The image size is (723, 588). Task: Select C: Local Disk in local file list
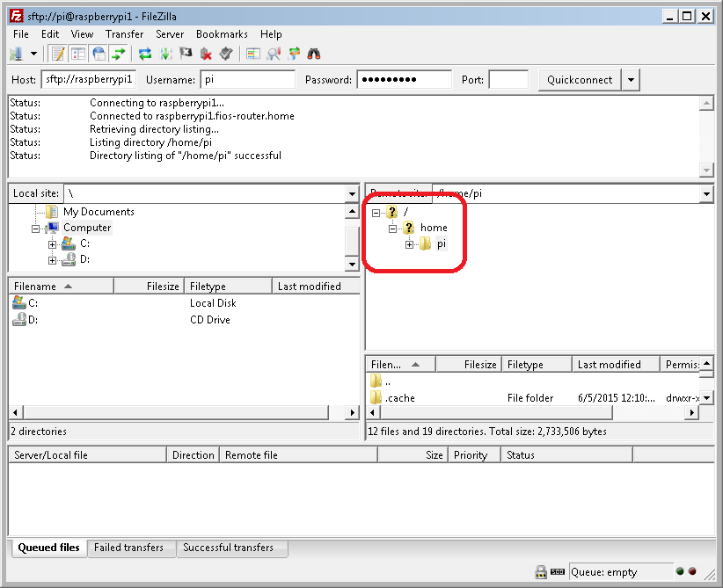pyautogui.click(x=184, y=302)
